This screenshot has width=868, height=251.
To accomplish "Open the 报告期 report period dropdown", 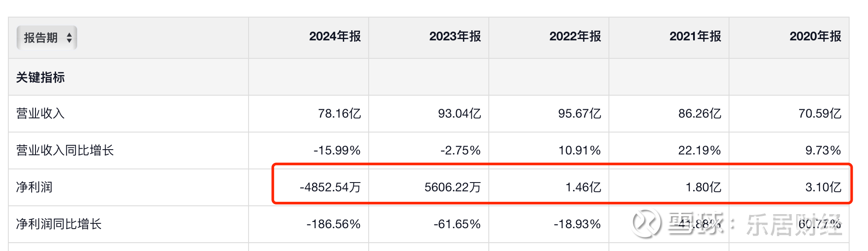I will click(x=46, y=38).
